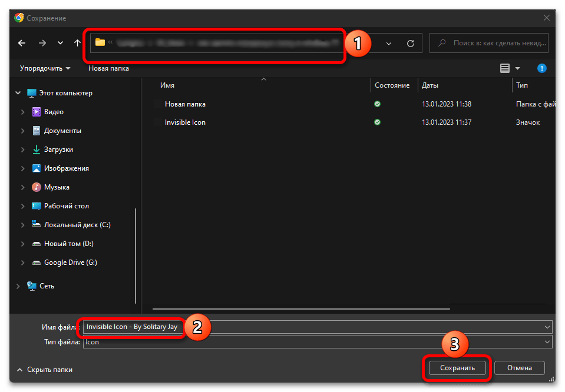Viewport: 565px width, 392px height.
Task: Open recent locations dropdown arrow
Action: click(x=60, y=43)
